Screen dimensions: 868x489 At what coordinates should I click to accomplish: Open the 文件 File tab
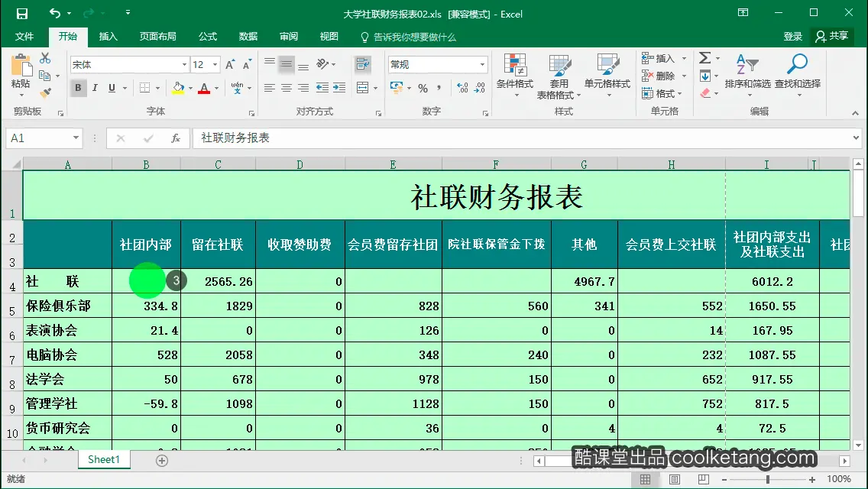[24, 37]
